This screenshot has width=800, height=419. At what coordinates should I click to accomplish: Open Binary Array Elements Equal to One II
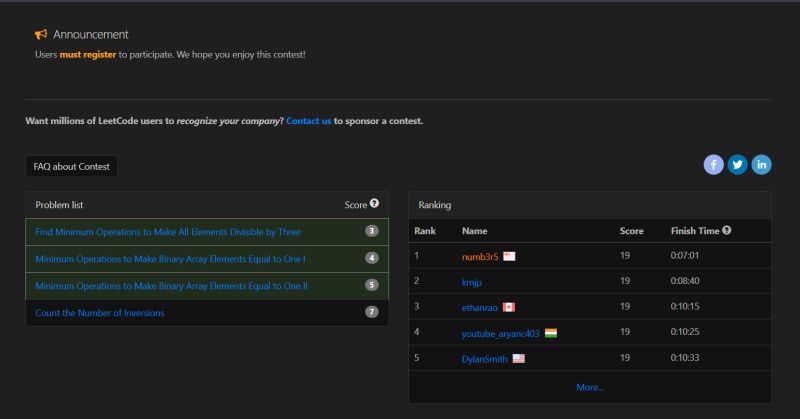pyautogui.click(x=171, y=285)
